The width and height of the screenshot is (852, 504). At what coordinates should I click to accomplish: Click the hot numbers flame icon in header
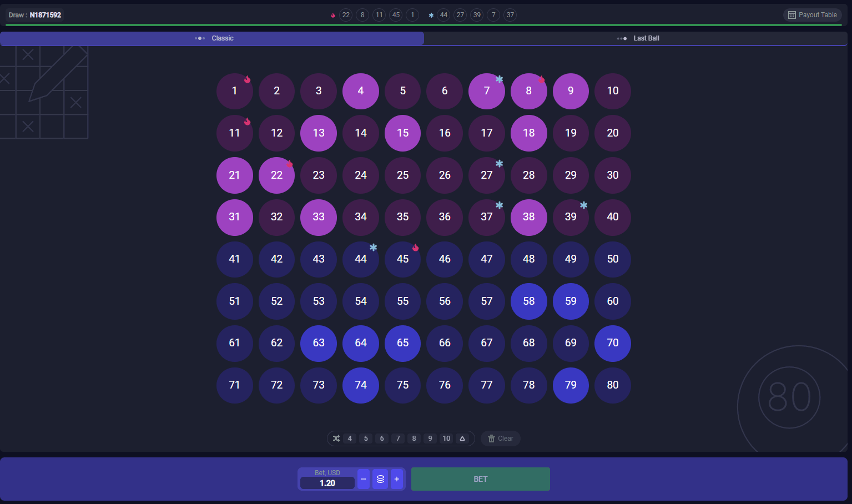333,15
